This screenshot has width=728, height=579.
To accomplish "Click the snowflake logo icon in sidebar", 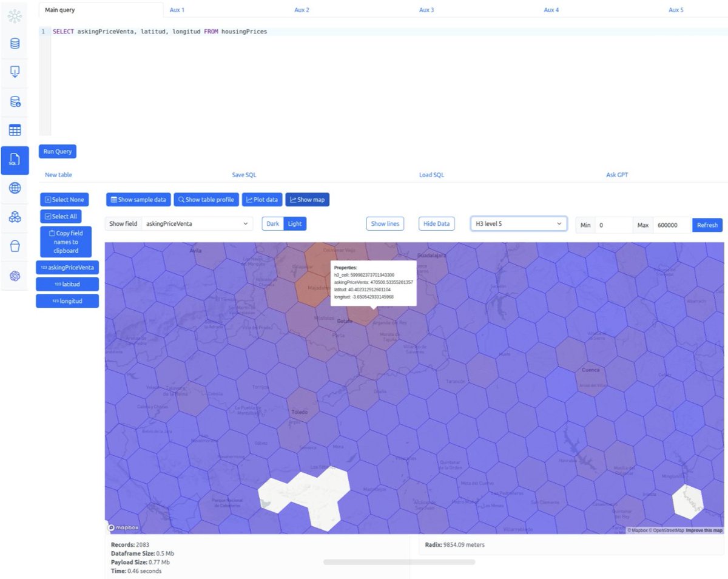I will point(15,16).
